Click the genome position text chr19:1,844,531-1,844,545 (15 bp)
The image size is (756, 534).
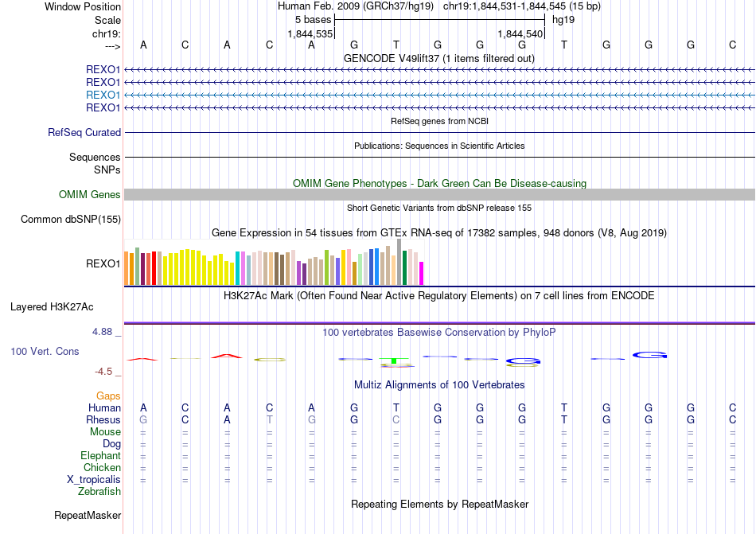coord(522,6)
